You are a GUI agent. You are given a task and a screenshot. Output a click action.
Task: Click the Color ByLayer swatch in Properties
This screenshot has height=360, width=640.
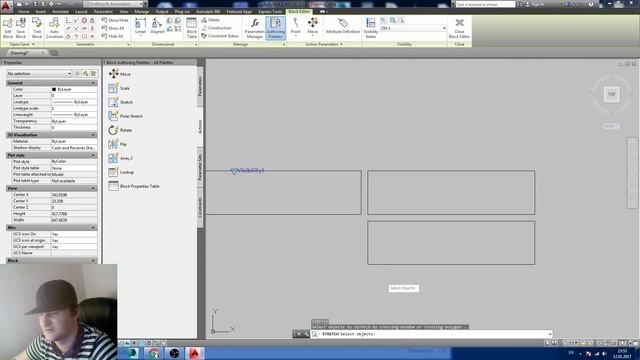[x=54, y=89]
